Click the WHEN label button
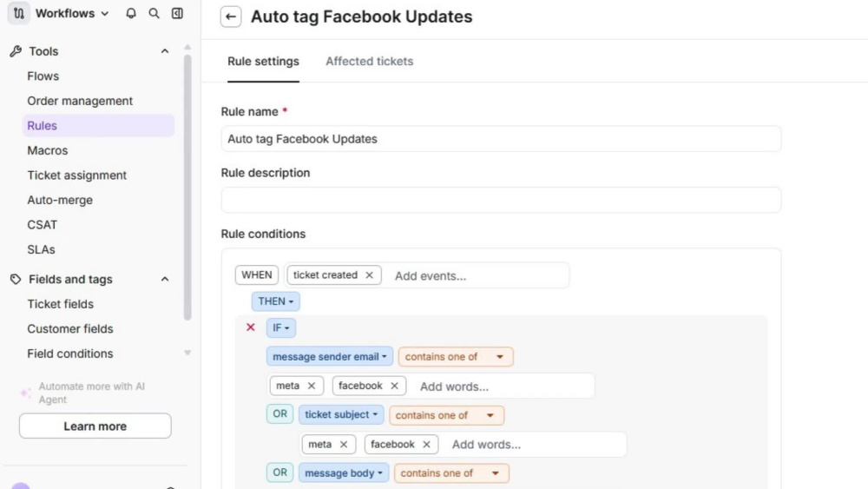Viewport: 868px width, 489px height. click(257, 275)
